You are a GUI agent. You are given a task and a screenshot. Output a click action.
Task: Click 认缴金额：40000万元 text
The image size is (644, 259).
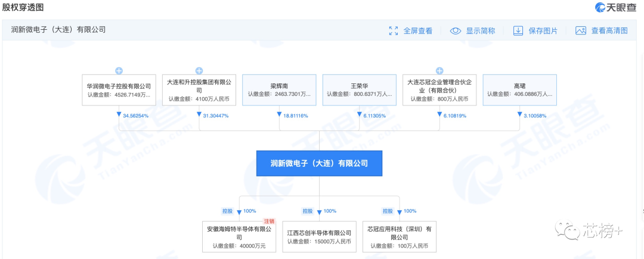[239, 246]
